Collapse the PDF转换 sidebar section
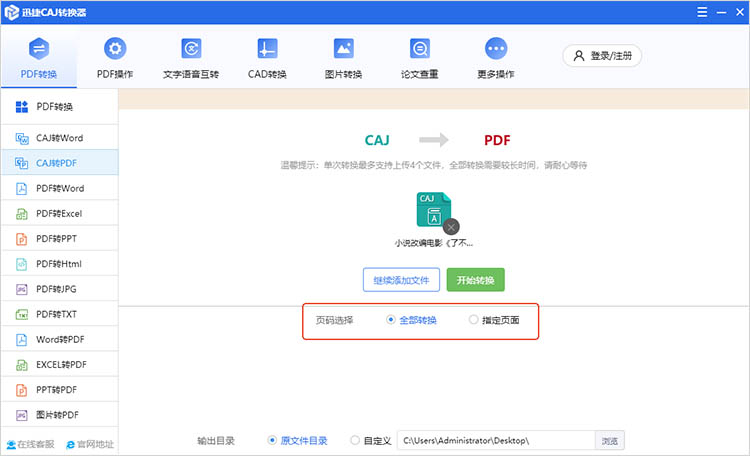The width and height of the screenshot is (750, 456). point(59,107)
